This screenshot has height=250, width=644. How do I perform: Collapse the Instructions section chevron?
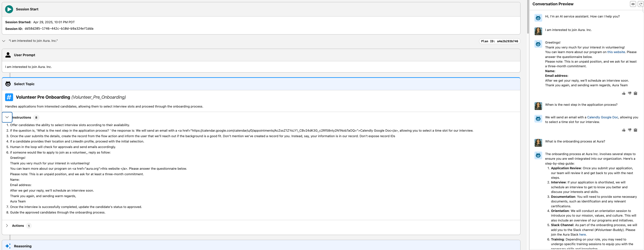7,117
